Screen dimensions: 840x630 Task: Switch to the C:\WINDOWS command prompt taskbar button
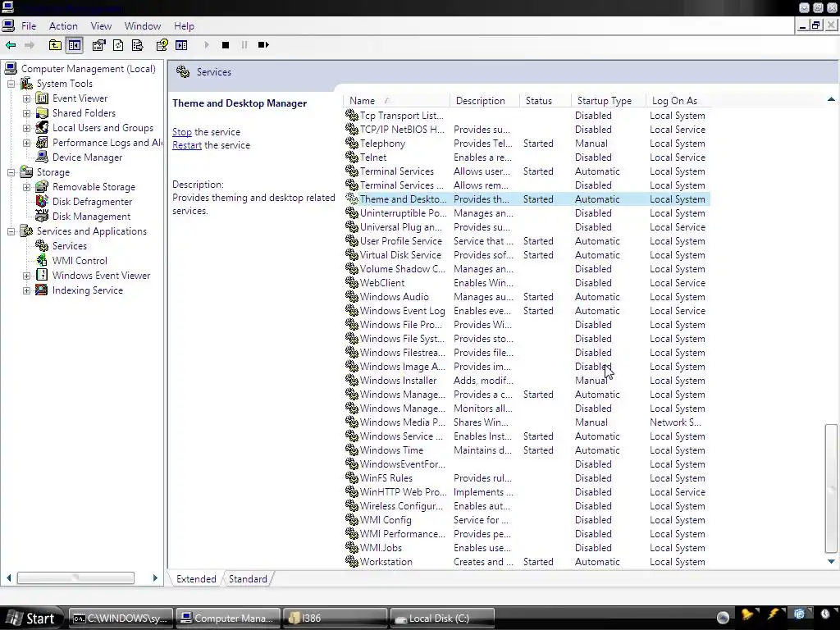tap(121, 619)
